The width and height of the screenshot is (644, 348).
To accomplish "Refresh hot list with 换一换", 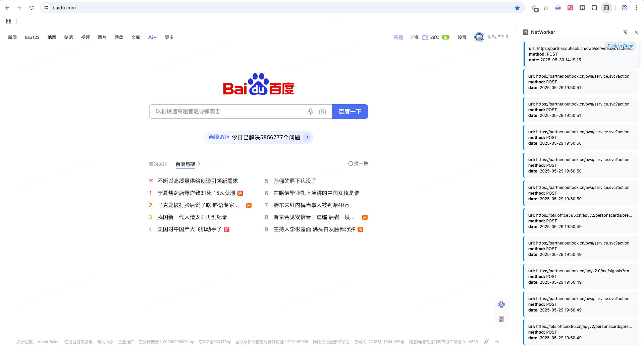I will (x=358, y=163).
